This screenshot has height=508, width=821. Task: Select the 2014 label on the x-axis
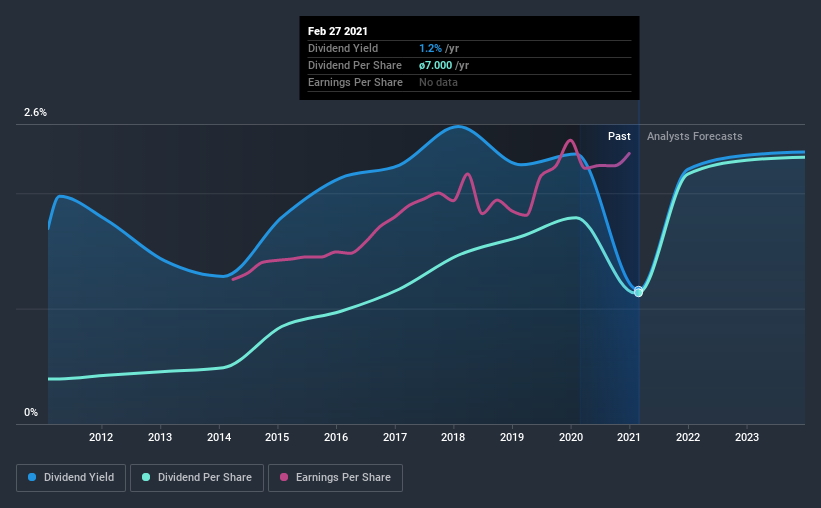point(219,437)
